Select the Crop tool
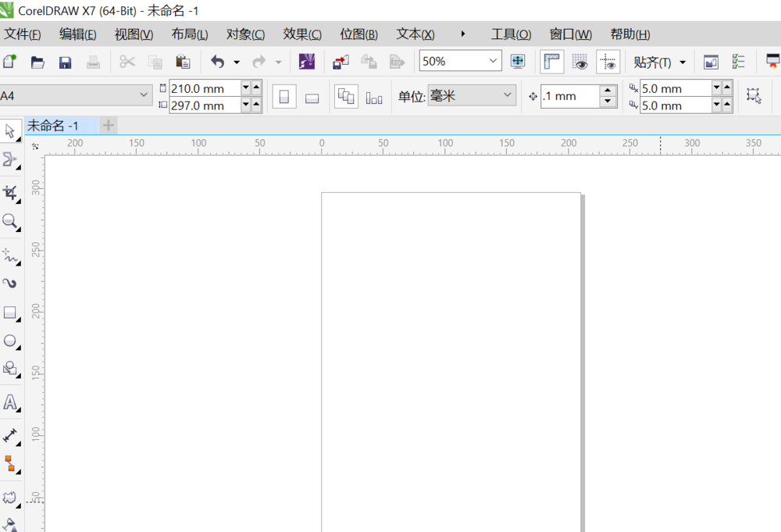 pos(10,193)
